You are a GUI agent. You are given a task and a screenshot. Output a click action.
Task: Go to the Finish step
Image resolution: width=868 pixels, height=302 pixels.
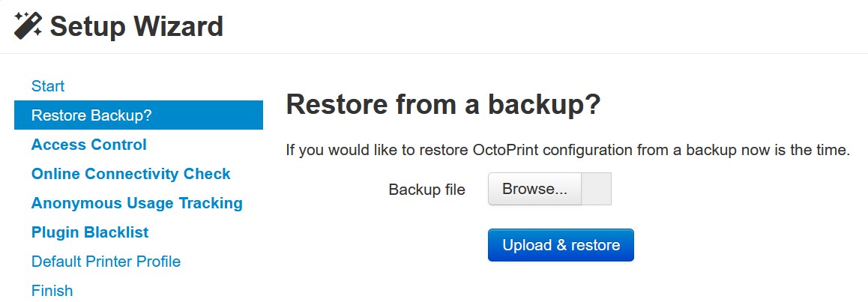click(x=52, y=291)
